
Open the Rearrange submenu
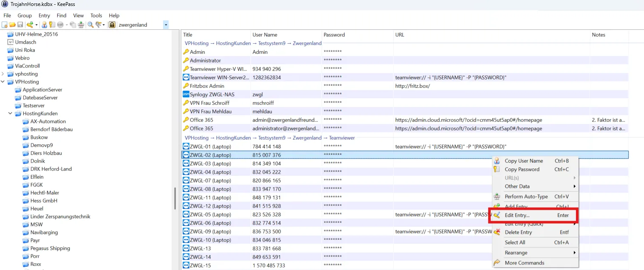pos(516,253)
